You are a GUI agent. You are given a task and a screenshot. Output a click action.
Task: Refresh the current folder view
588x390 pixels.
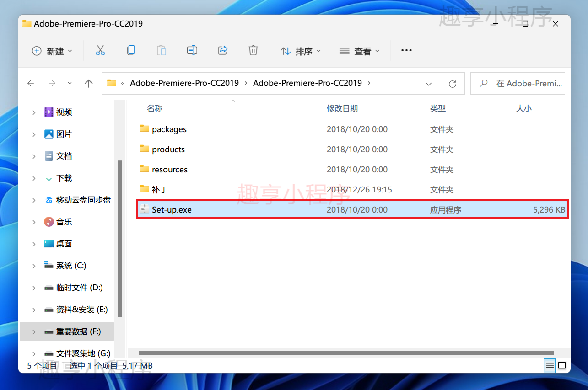(x=453, y=84)
